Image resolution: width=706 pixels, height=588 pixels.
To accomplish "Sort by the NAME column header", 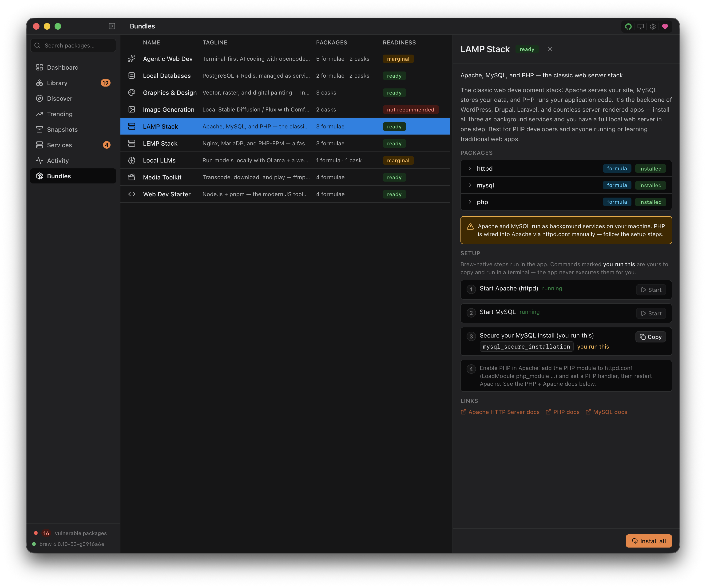I will click(151, 42).
